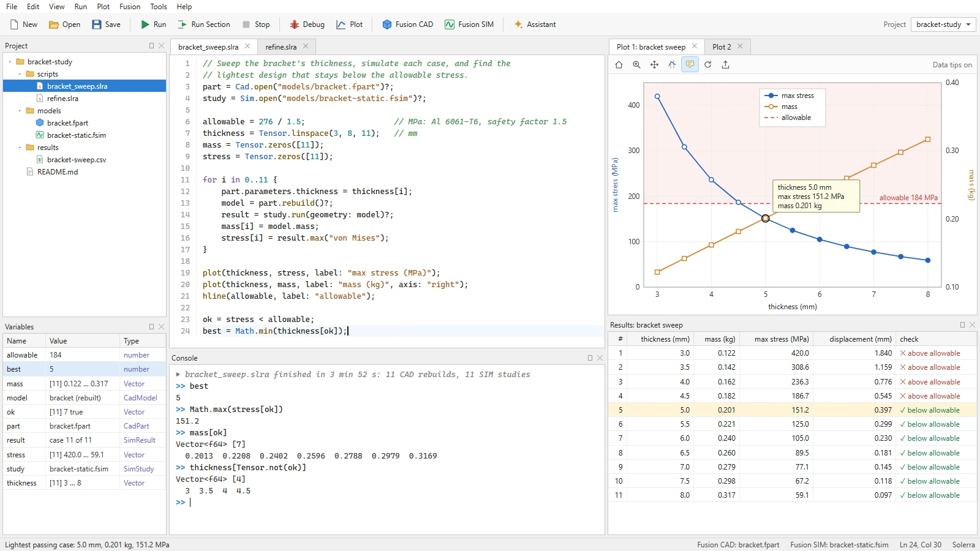
Task: Click the Plot toolbar button
Action: tap(350, 24)
